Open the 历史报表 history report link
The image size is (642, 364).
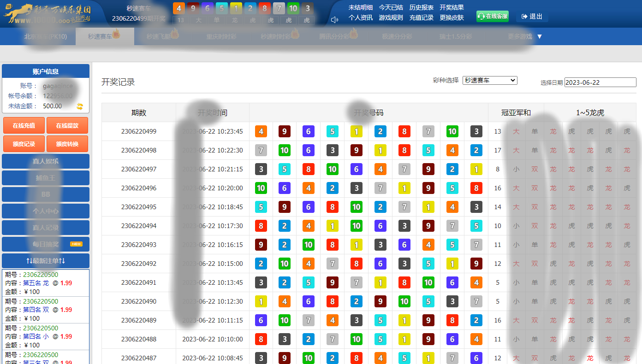click(x=422, y=7)
